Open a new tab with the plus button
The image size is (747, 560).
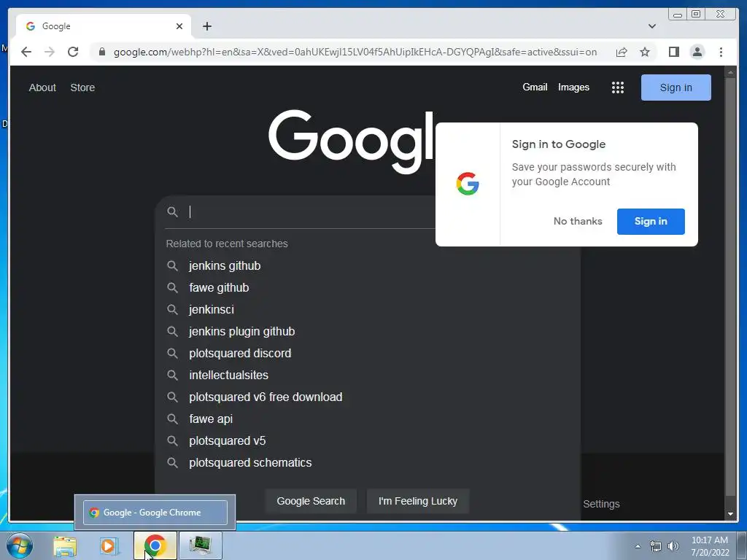coord(206,26)
